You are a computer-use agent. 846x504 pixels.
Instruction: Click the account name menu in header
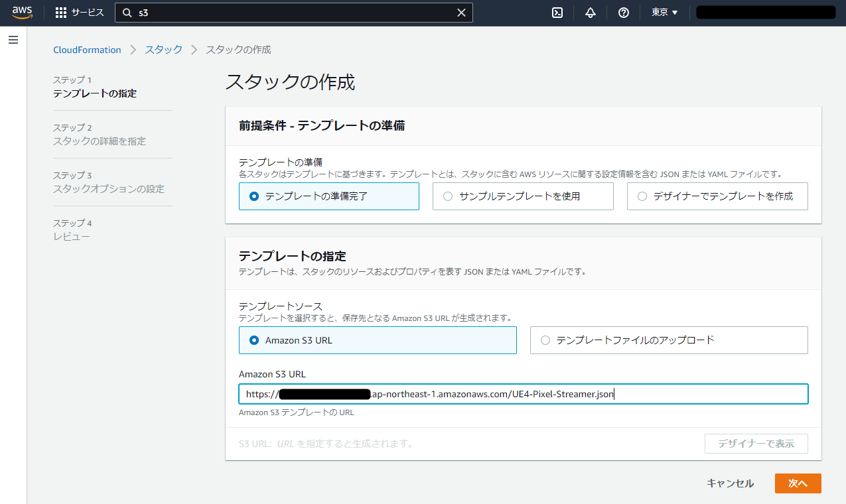point(766,13)
